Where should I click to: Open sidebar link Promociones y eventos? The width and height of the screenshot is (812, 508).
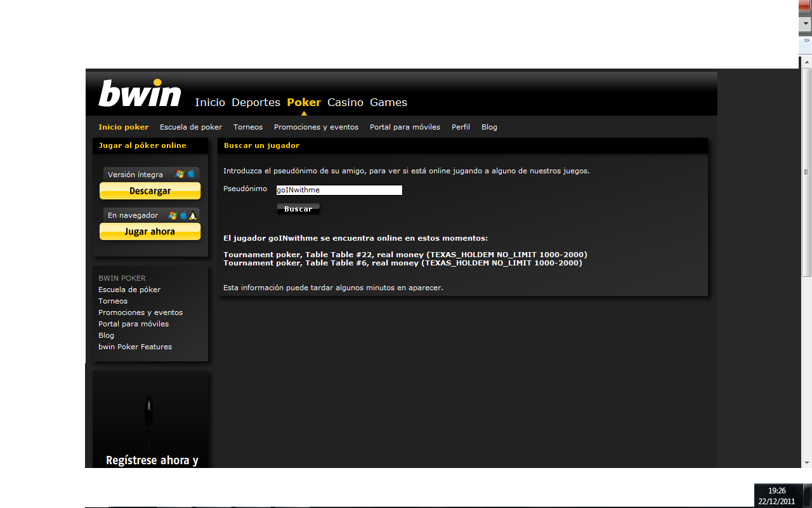point(140,312)
